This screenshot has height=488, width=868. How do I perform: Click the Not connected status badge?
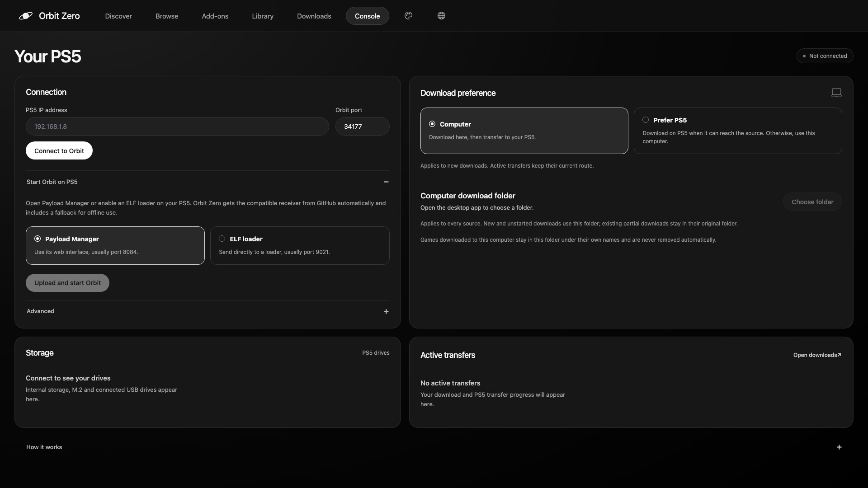[825, 56]
